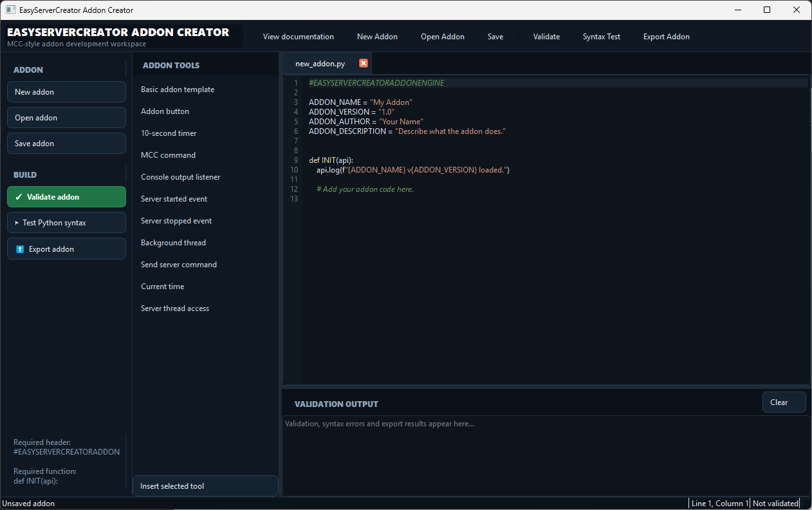The image size is (812, 510).
Task: Click the '# Add your addon code here.' comment
Action: coord(365,189)
